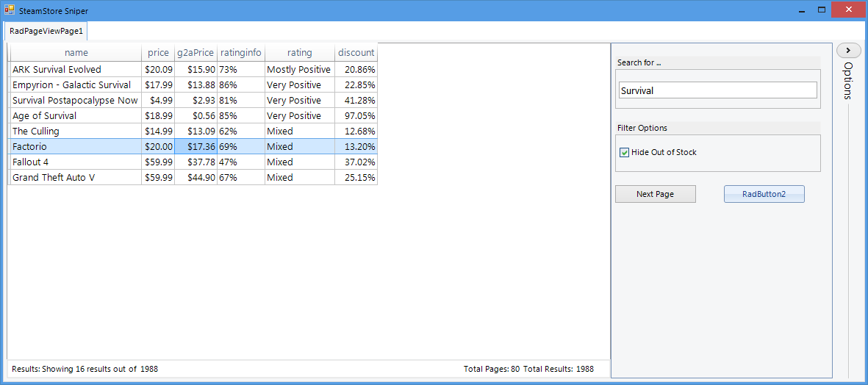Select the Fallout 4 name cell
This screenshot has height=385, width=868.
(76, 162)
